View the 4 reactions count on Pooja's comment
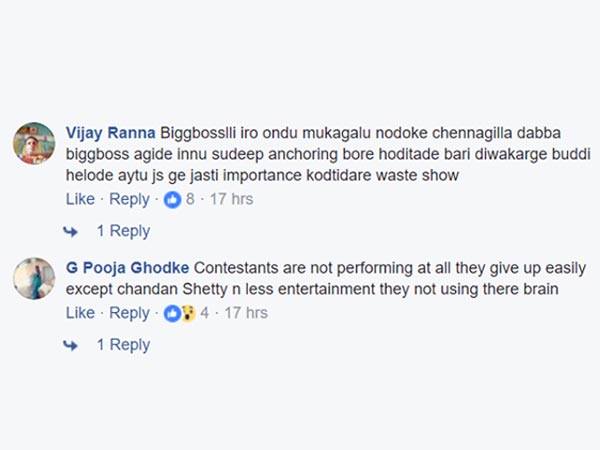Viewport: 600px width, 450px height. click(204, 313)
